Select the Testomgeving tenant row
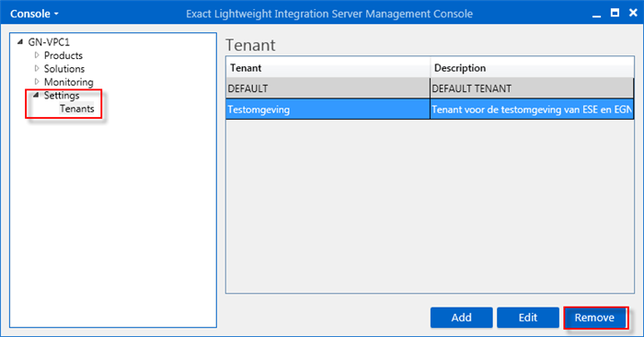 pyautogui.click(x=430, y=110)
